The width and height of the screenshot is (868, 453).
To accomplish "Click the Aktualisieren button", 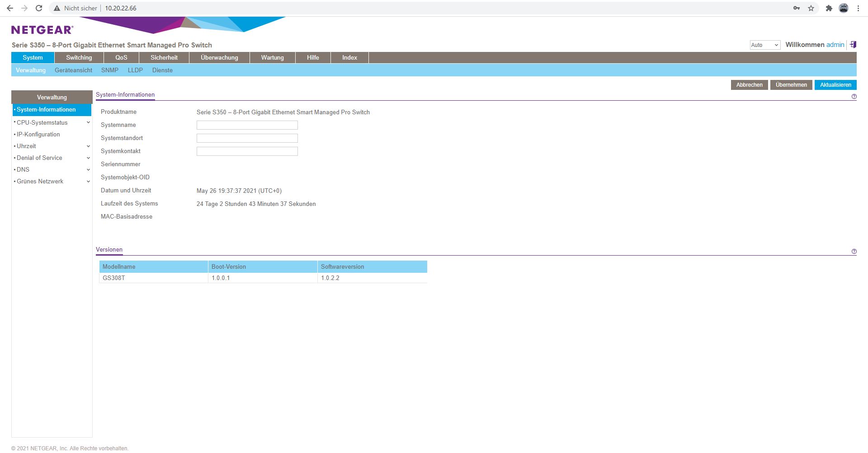I will 835,85.
